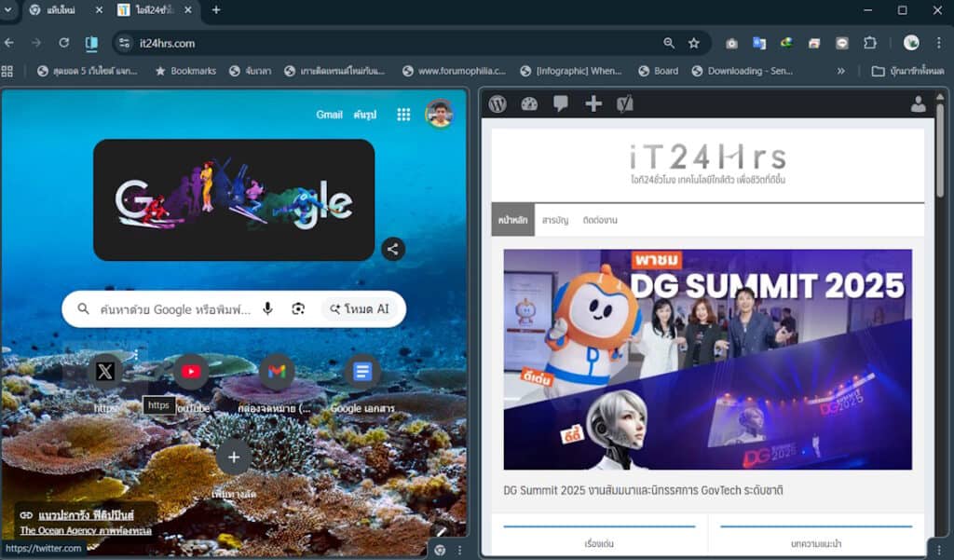Select the สารบัญ menu item

tap(555, 220)
